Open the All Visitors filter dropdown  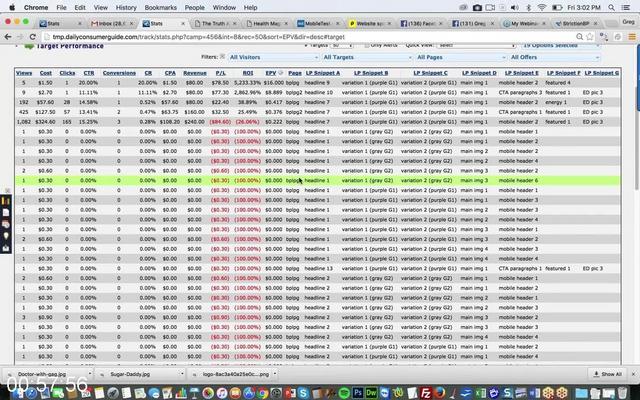pos(273,57)
